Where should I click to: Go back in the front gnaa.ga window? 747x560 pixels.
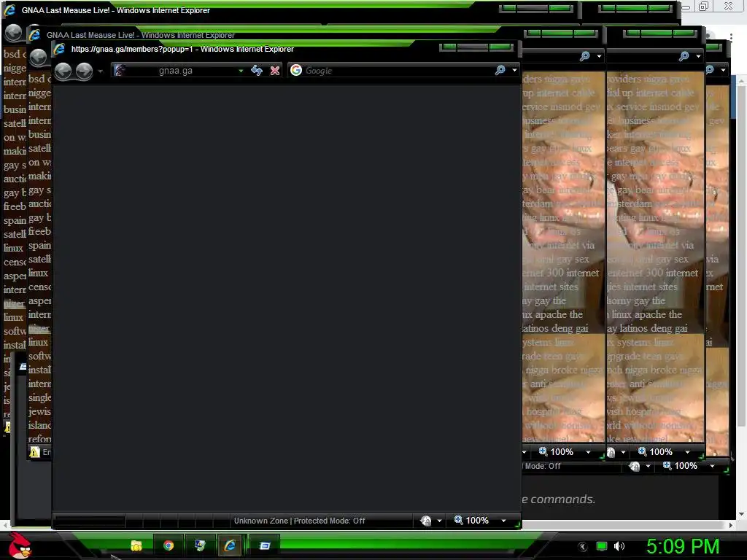pos(63,71)
